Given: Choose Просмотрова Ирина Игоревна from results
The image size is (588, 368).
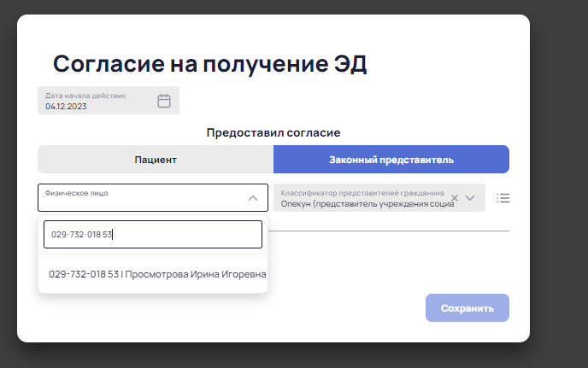Looking at the screenshot, I should pos(196,274).
